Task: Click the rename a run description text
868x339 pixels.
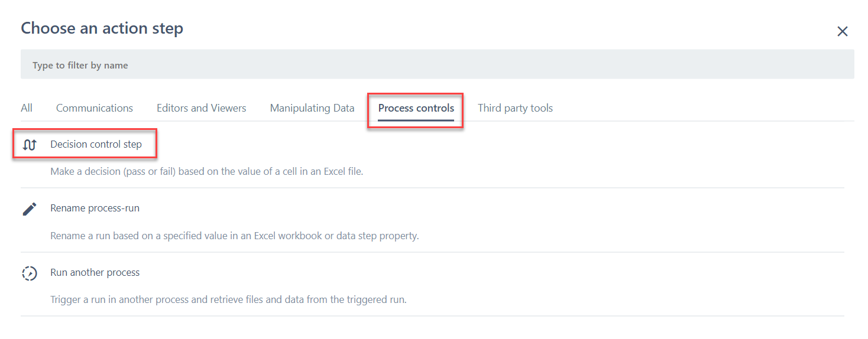Action: [234, 236]
